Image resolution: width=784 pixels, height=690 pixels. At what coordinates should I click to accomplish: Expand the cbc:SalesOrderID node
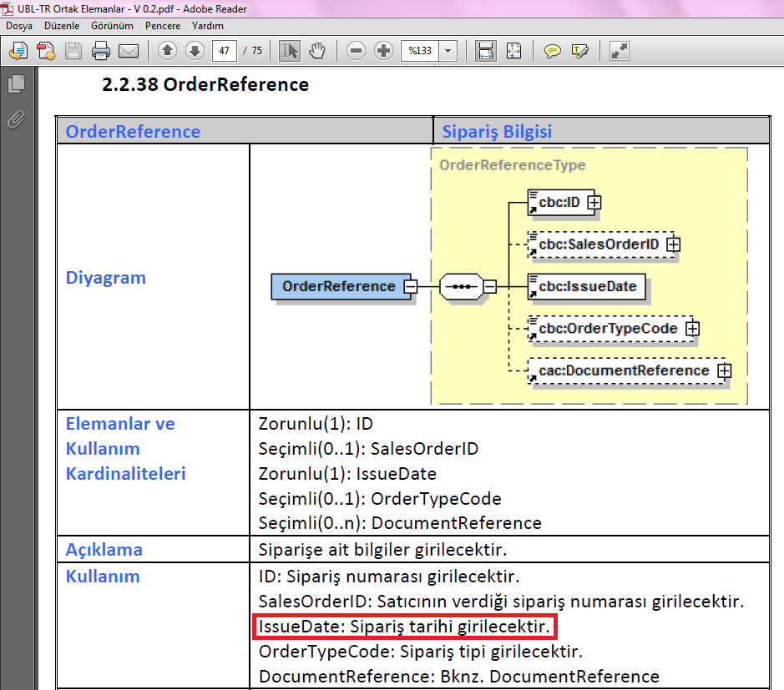(x=673, y=244)
